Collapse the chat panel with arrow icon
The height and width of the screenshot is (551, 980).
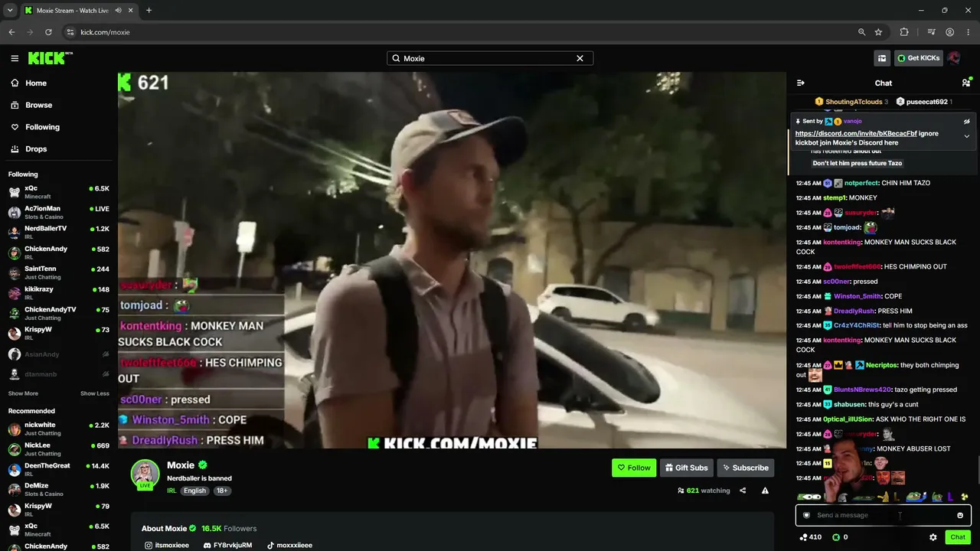pos(801,83)
